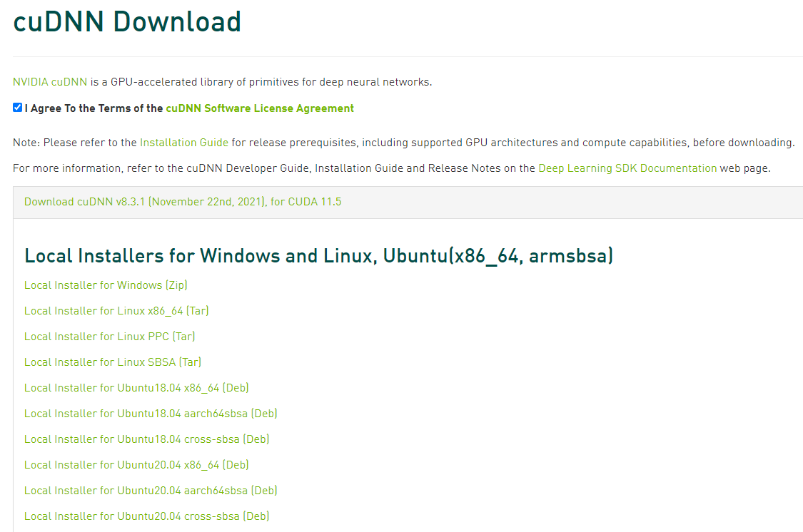The image size is (803, 532).
Task: Download Local Installer for Linux PPC (Tar)
Action: [110, 336]
